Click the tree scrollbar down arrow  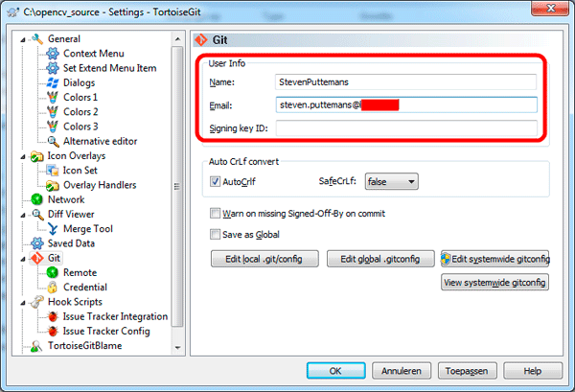tap(178, 347)
